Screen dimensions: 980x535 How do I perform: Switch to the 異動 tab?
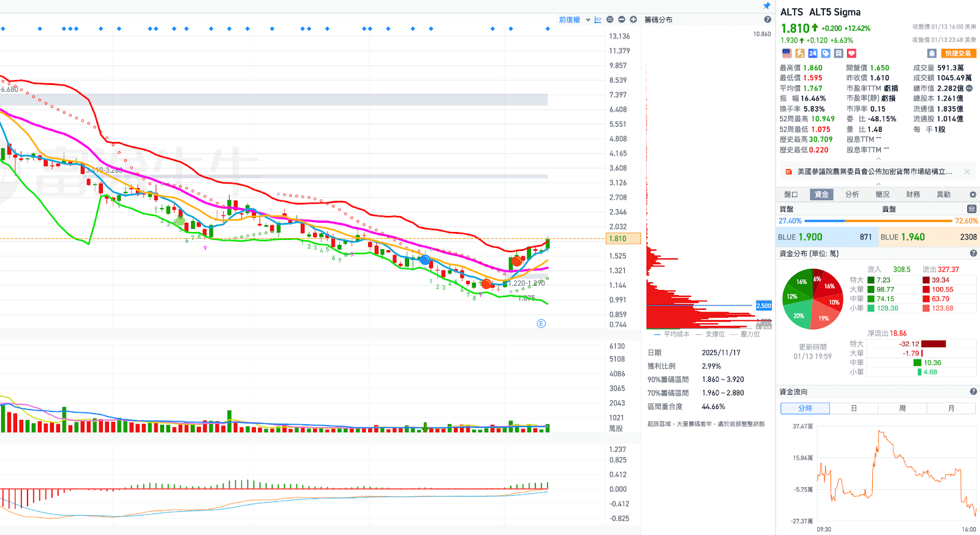(944, 195)
